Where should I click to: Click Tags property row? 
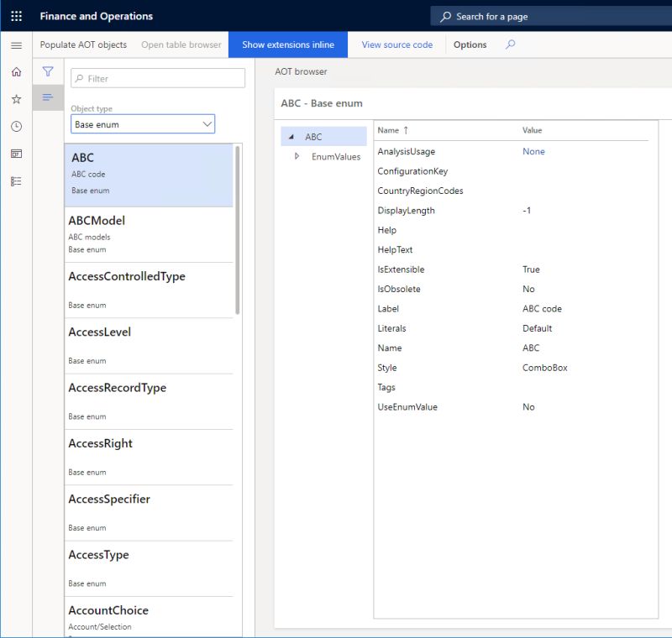coord(512,388)
